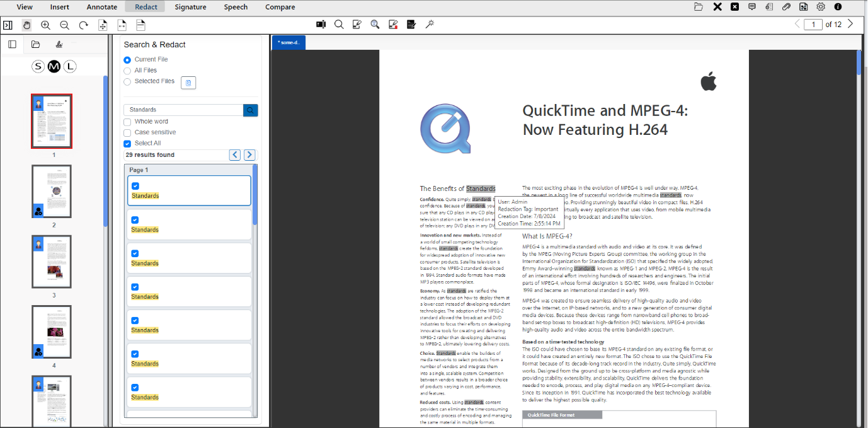Click the zoom in magnifier icon

click(45, 25)
